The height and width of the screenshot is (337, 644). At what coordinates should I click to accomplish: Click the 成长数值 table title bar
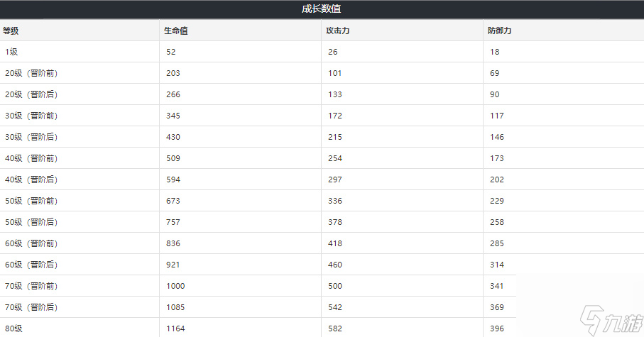(x=322, y=9)
